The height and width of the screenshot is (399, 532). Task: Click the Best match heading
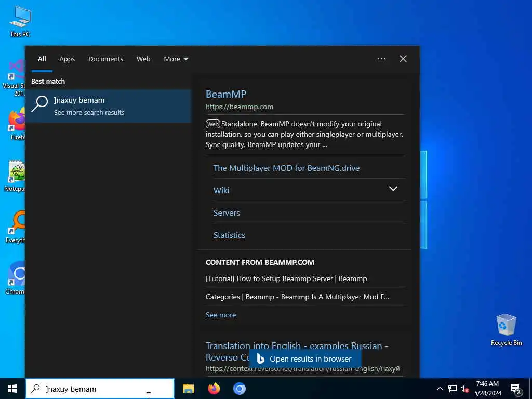tap(48, 82)
